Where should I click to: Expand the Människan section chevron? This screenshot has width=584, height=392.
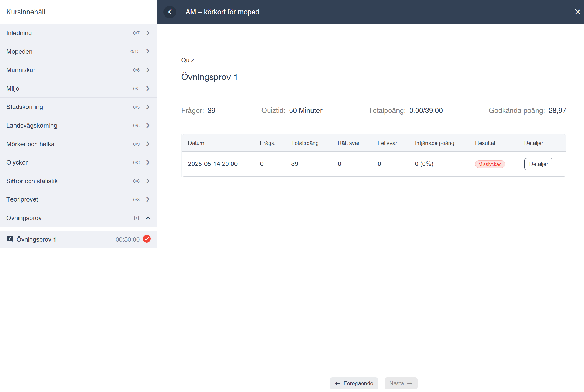(x=148, y=70)
